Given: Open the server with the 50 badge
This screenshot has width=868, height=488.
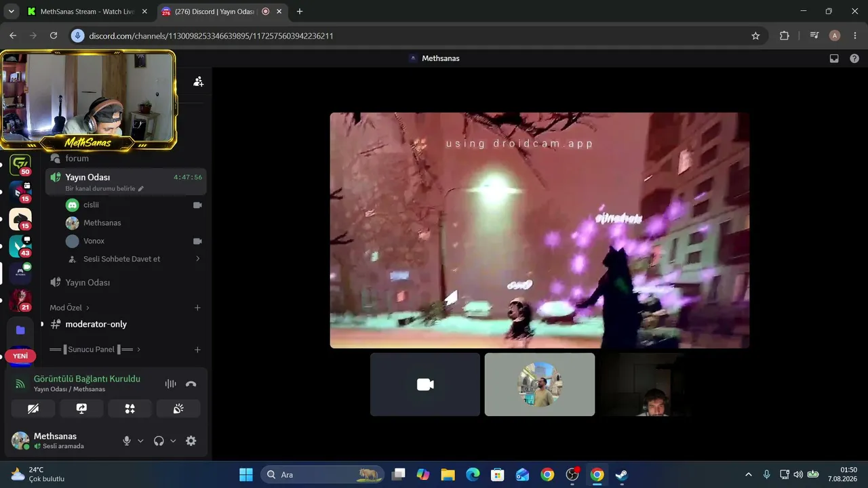Looking at the screenshot, I should (x=20, y=165).
